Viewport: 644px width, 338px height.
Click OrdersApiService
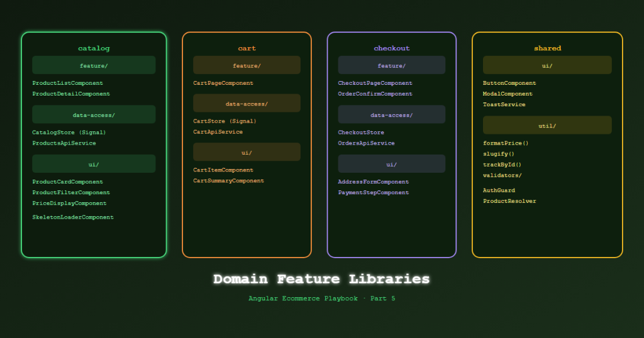(367, 143)
